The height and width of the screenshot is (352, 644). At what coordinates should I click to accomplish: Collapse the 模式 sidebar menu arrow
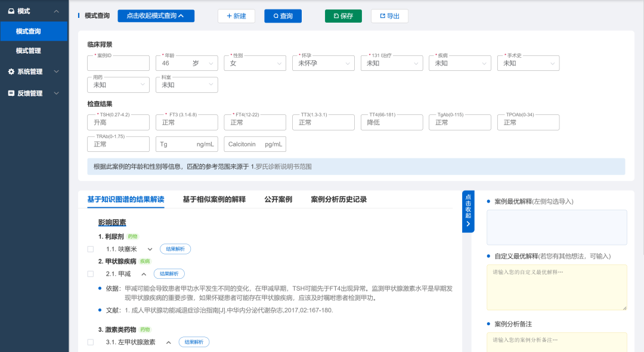[56, 11]
